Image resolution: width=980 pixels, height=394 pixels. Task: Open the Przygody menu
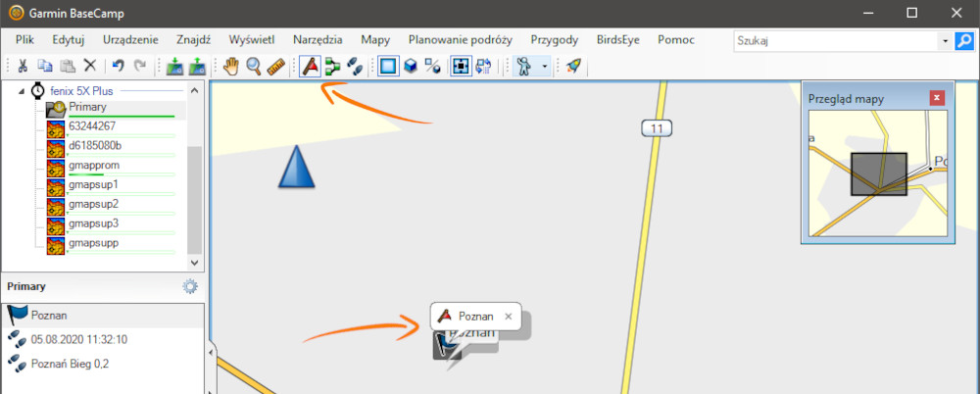tap(555, 40)
